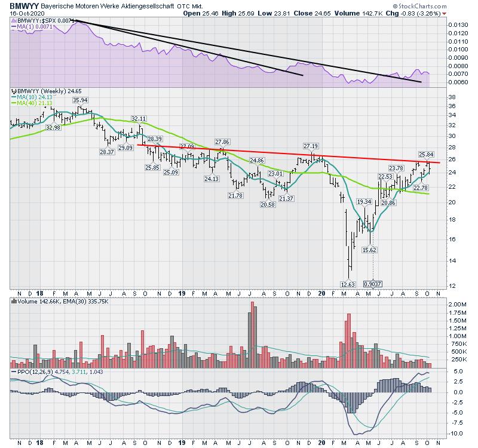Click the red down-arrow beside Chg value
This screenshot has width=478, height=448.
[443, 13]
